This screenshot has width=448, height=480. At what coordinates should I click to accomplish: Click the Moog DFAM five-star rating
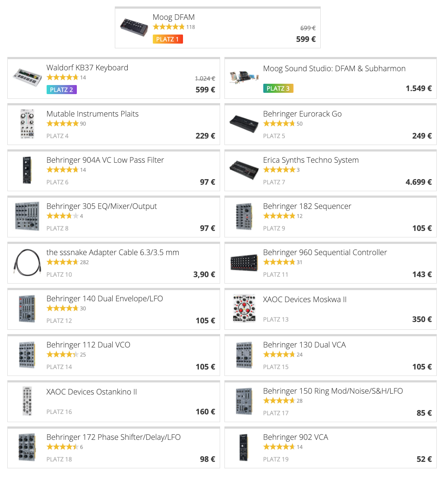click(168, 27)
